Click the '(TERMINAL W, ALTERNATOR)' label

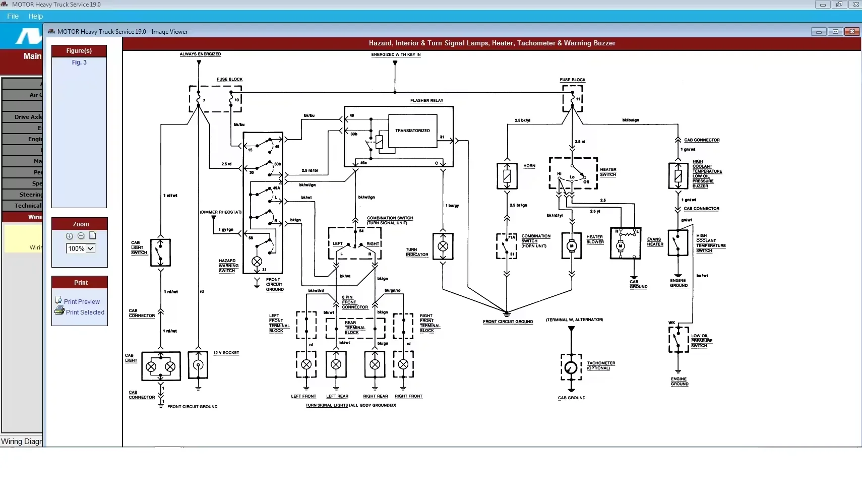pos(574,320)
